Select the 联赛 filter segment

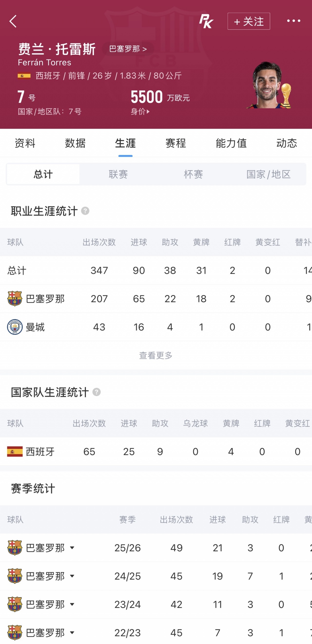pyautogui.click(x=118, y=174)
